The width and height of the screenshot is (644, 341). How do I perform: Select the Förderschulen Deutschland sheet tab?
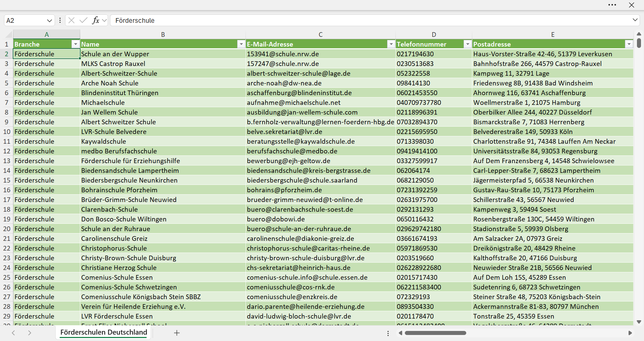[104, 332]
